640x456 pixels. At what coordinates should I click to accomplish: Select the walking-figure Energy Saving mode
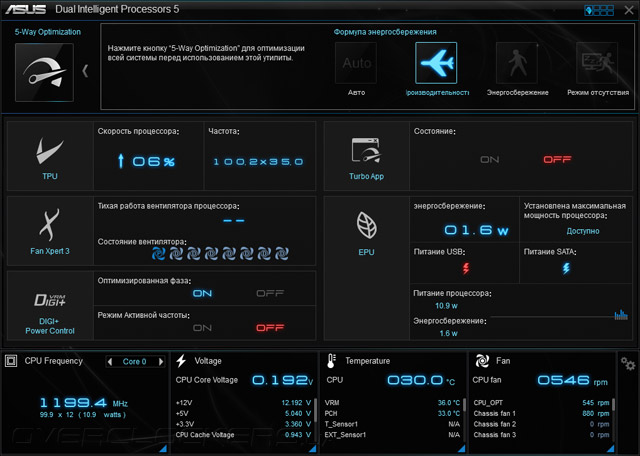[517, 63]
